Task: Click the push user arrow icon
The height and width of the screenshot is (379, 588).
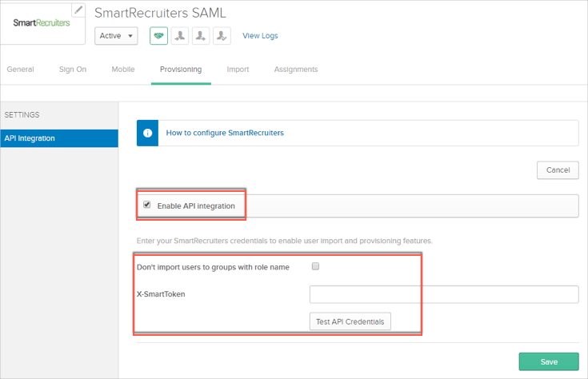Action: (202, 36)
